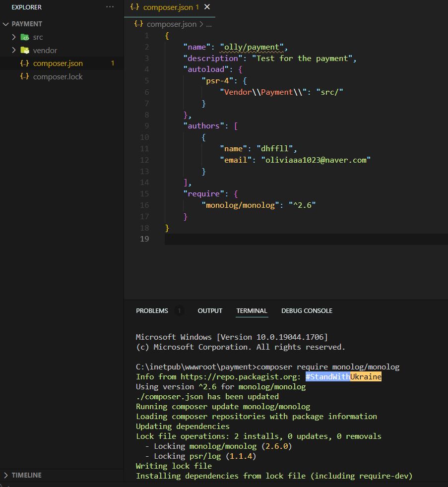Click line number 10 in the gutter
The height and width of the screenshot is (487, 448).
point(144,137)
